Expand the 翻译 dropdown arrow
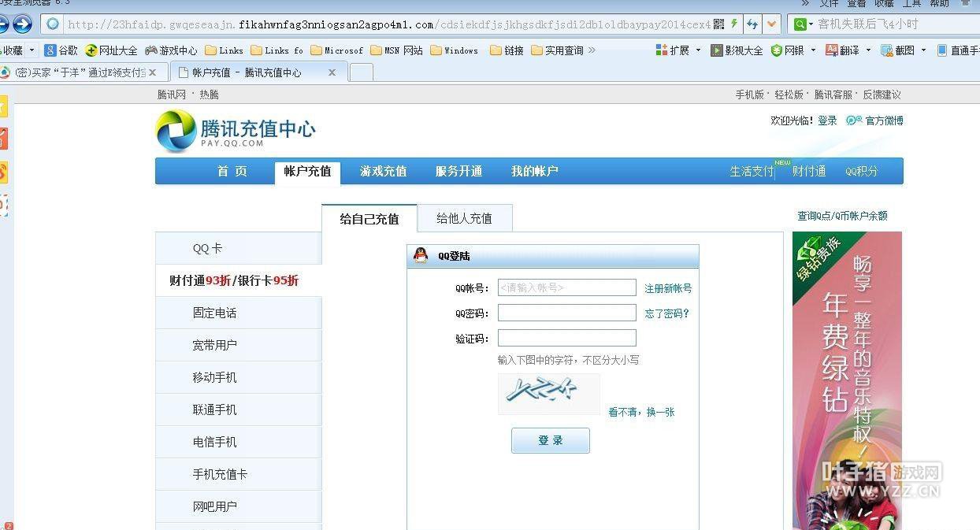This screenshot has width=980, height=530. (868, 50)
